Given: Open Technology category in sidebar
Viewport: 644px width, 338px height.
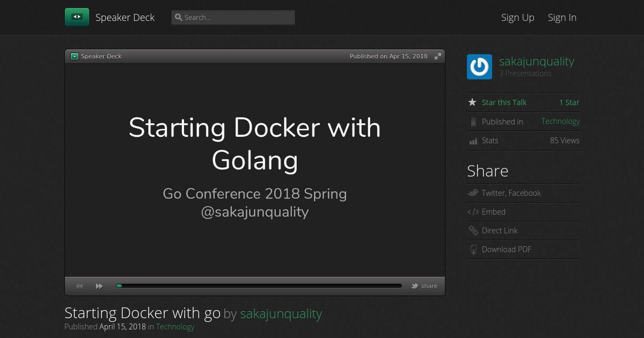Looking at the screenshot, I should coord(560,121).
